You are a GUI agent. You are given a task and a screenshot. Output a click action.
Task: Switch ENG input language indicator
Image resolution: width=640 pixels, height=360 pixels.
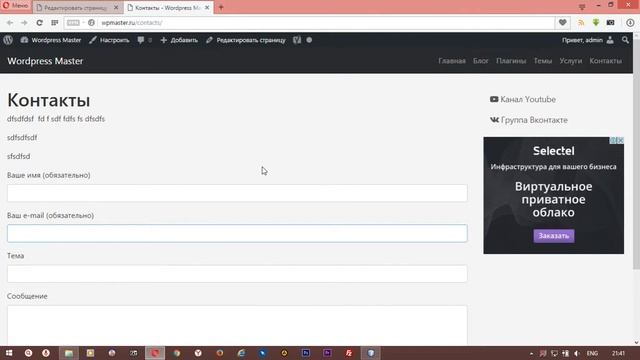(592, 353)
